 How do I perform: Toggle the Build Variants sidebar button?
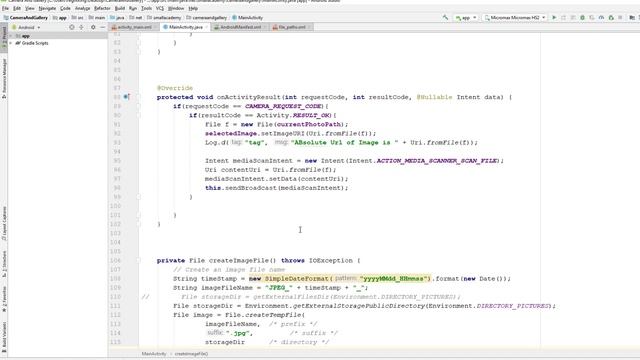(4, 338)
